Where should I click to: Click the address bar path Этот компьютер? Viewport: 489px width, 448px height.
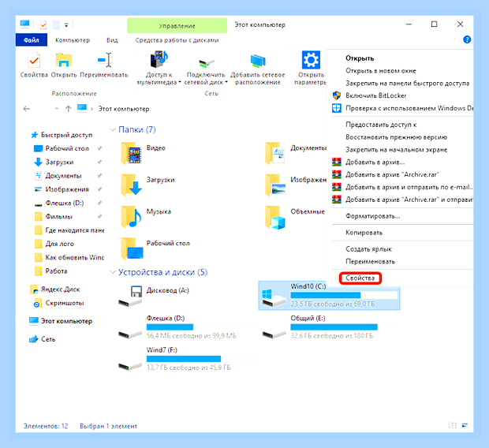[x=124, y=109]
